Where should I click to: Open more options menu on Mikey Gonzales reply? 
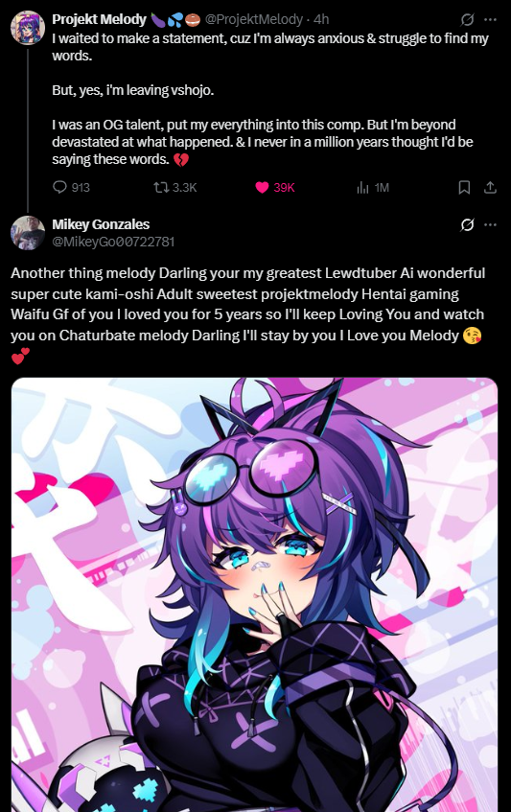tap(490, 224)
